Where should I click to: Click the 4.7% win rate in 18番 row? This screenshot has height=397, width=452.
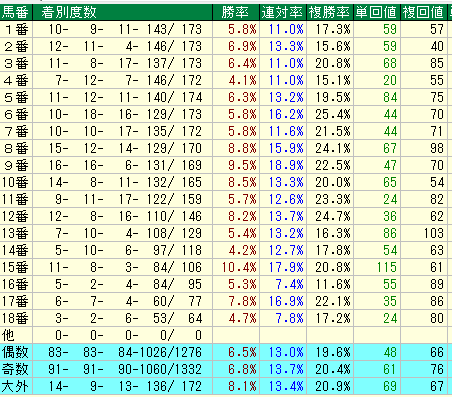point(242,318)
